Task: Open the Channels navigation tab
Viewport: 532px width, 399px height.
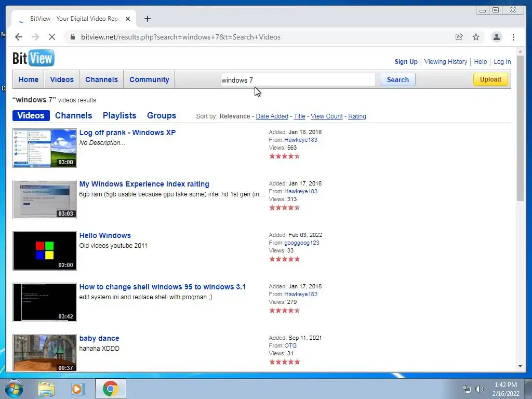Action: pyautogui.click(x=101, y=79)
